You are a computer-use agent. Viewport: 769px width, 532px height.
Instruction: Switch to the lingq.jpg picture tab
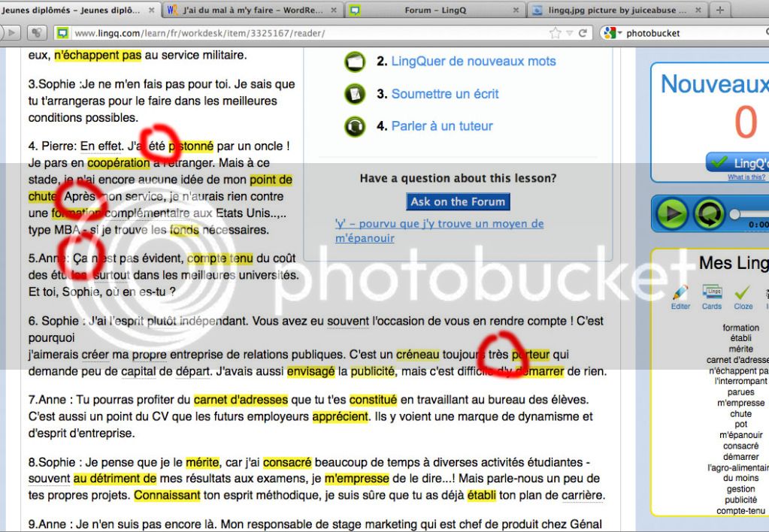[x=617, y=10]
